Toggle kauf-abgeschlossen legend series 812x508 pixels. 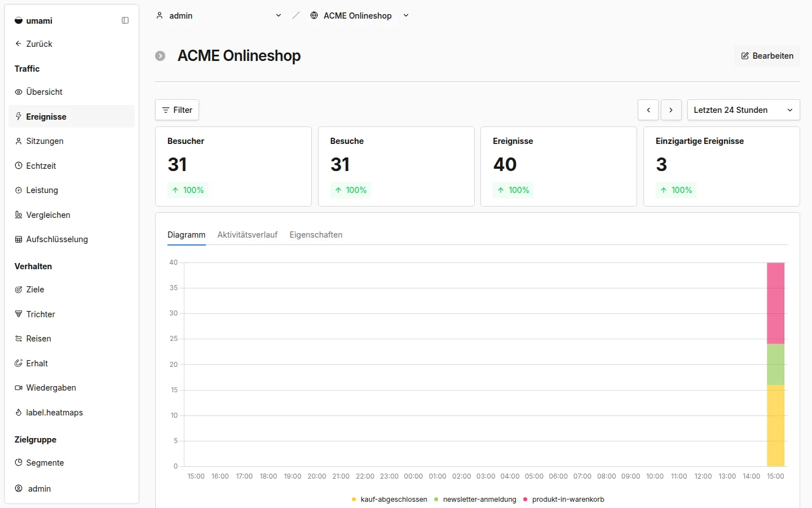[390, 500]
